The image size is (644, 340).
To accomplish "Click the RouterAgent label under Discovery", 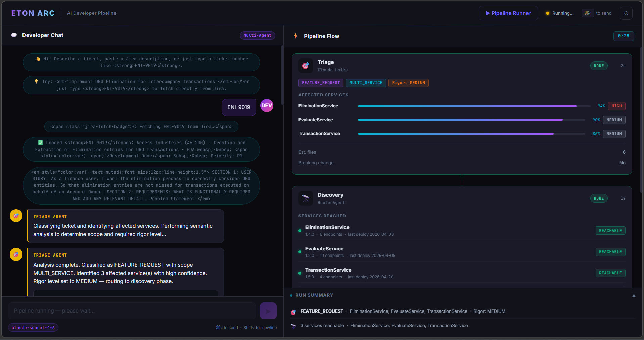I will (331, 203).
